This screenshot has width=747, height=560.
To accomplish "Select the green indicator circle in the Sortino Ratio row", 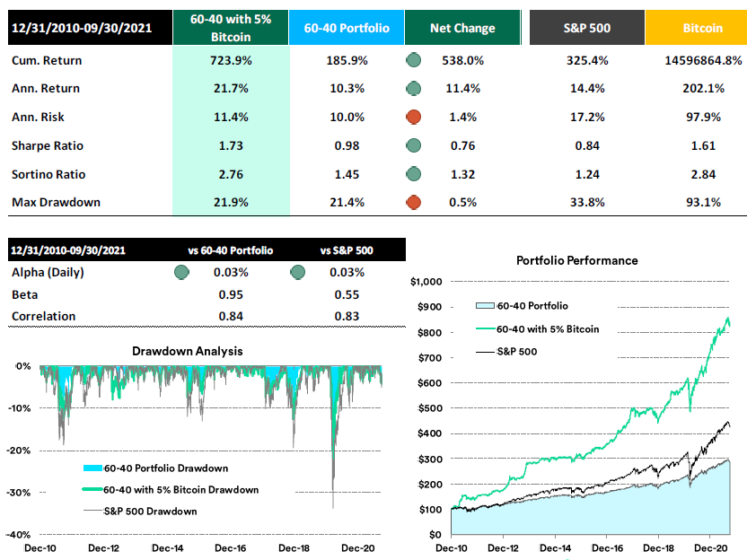I will pyautogui.click(x=414, y=174).
